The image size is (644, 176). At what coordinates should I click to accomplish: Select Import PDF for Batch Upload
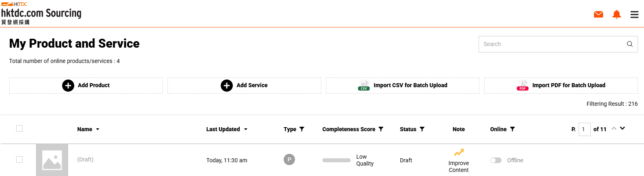tap(561, 86)
